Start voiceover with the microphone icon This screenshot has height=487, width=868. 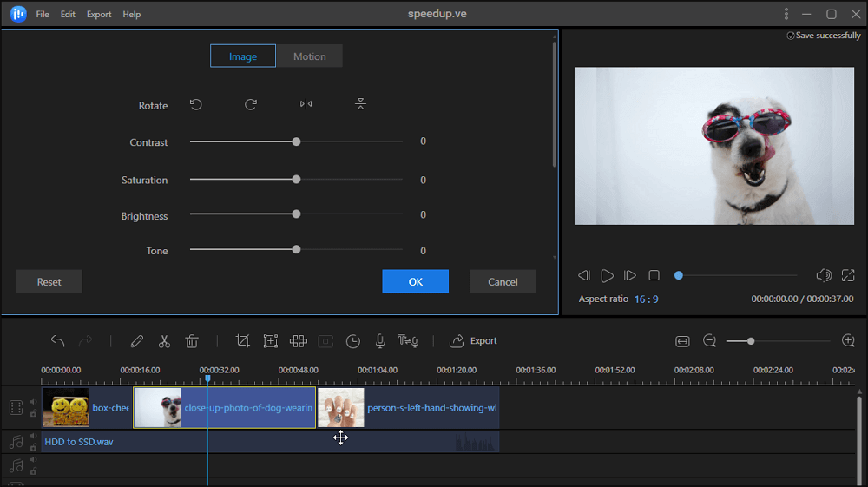tap(379, 341)
